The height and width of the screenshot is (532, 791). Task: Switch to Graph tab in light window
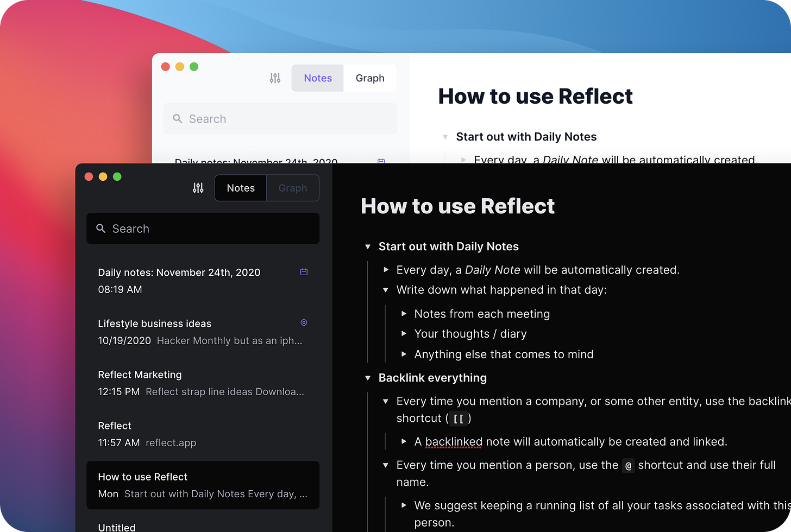370,78
